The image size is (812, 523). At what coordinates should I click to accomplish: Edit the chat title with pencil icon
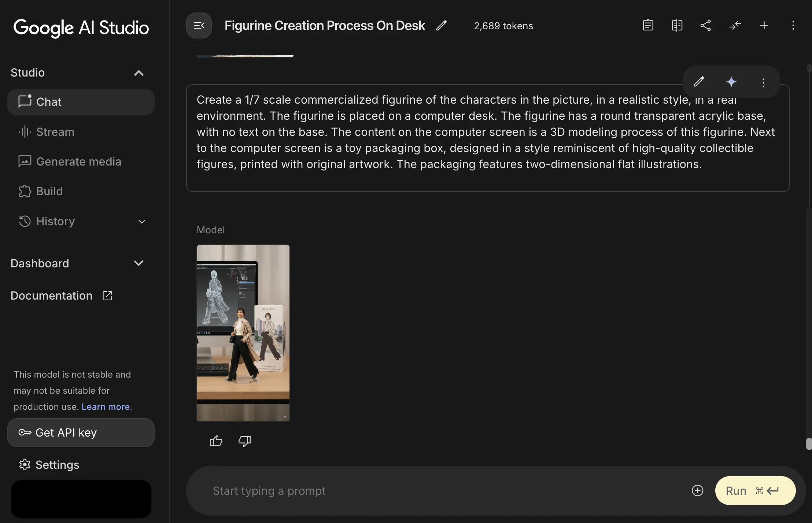pos(442,26)
